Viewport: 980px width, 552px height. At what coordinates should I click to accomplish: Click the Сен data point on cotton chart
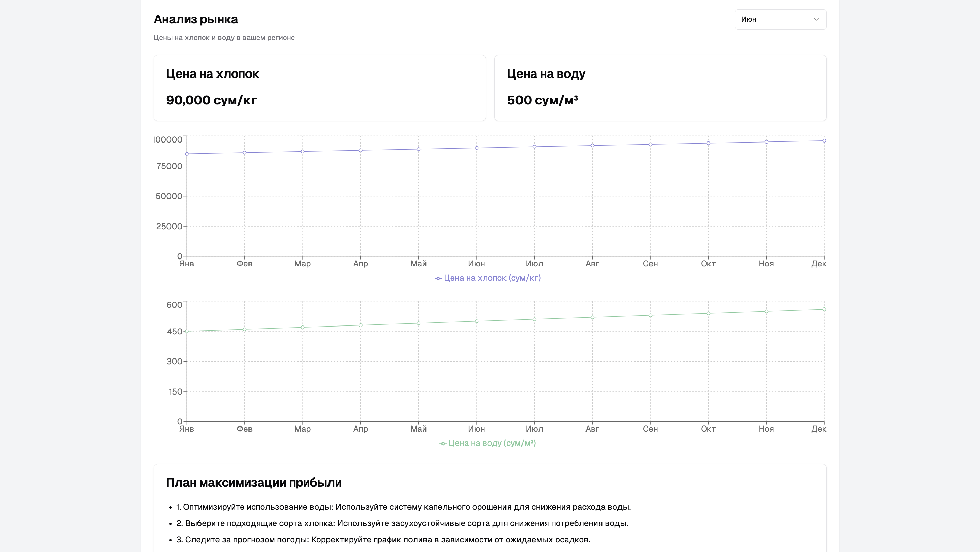[650, 145]
